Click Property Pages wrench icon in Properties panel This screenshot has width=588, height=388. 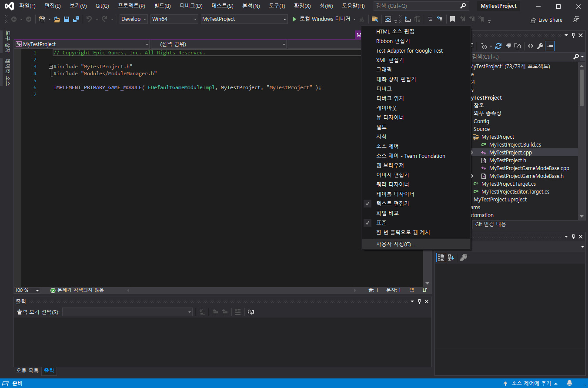click(464, 258)
